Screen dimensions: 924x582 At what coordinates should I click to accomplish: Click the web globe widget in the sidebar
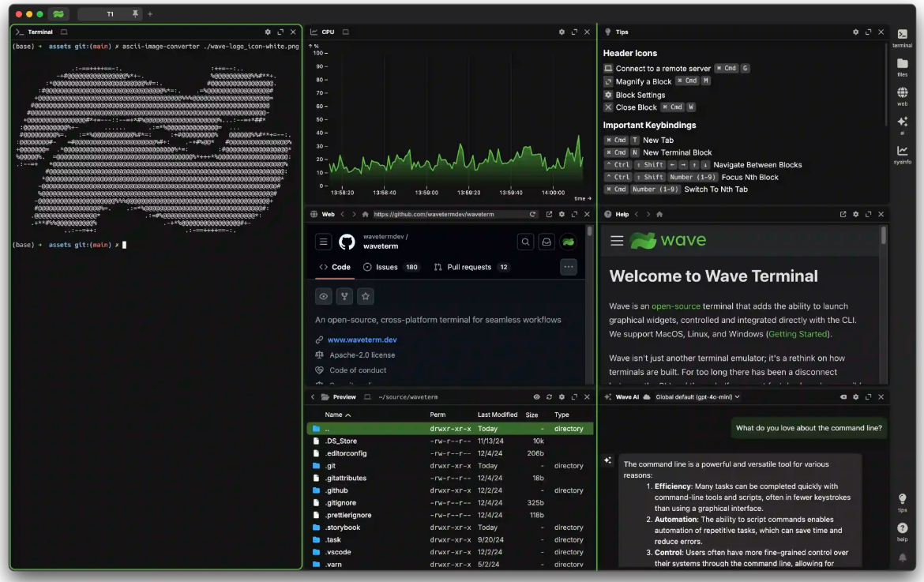coord(902,96)
